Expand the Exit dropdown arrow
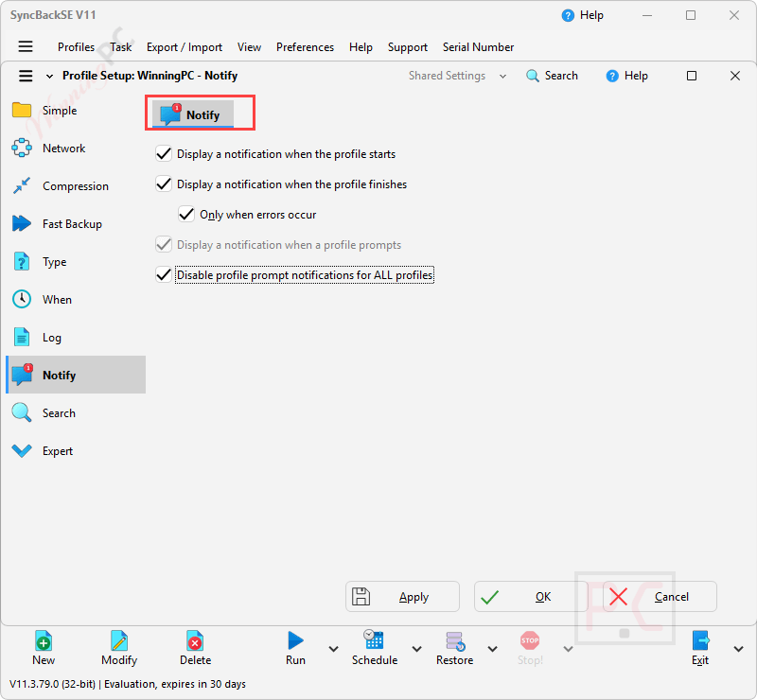The height and width of the screenshot is (700, 757). [739, 649]
